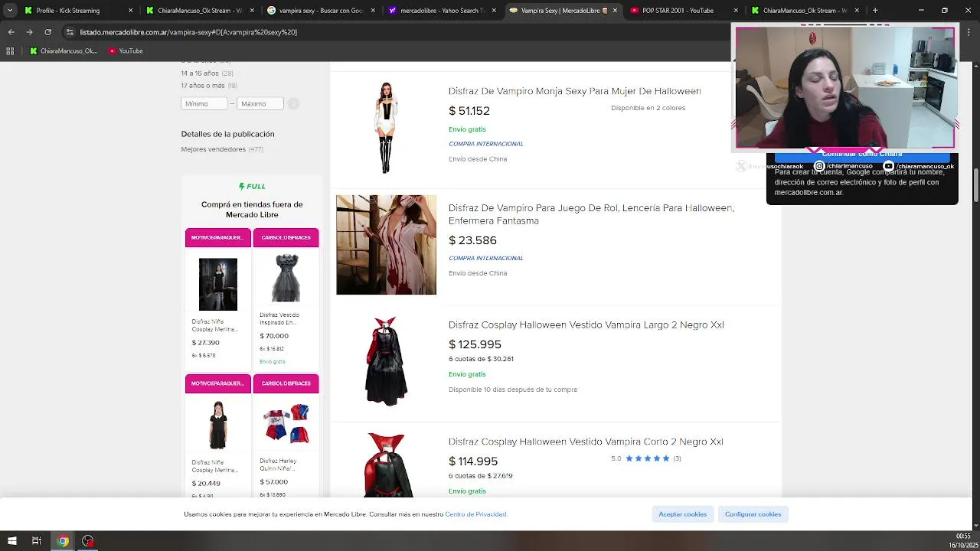Open Disfraz Vestido Inspirado $70.000 thumbnail

[286, 278]
